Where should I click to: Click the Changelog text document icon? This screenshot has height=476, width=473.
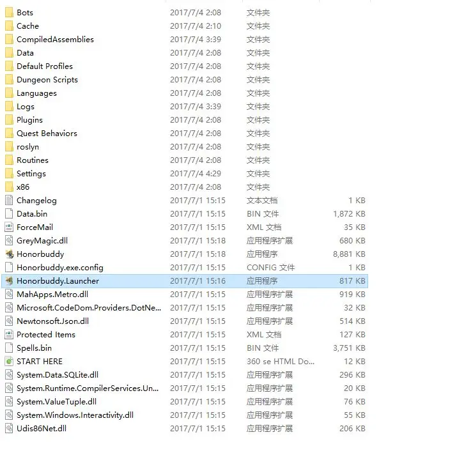[9, 200]
